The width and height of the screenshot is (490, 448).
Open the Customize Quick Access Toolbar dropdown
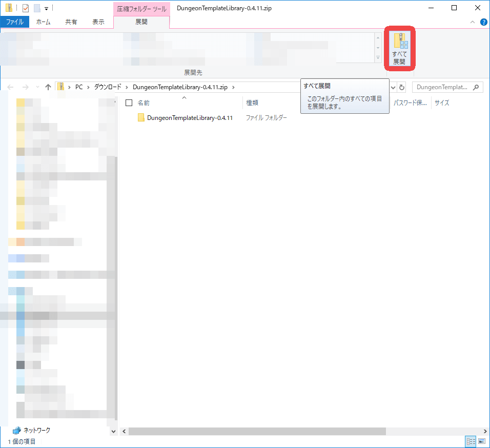(x=46, y=8)
